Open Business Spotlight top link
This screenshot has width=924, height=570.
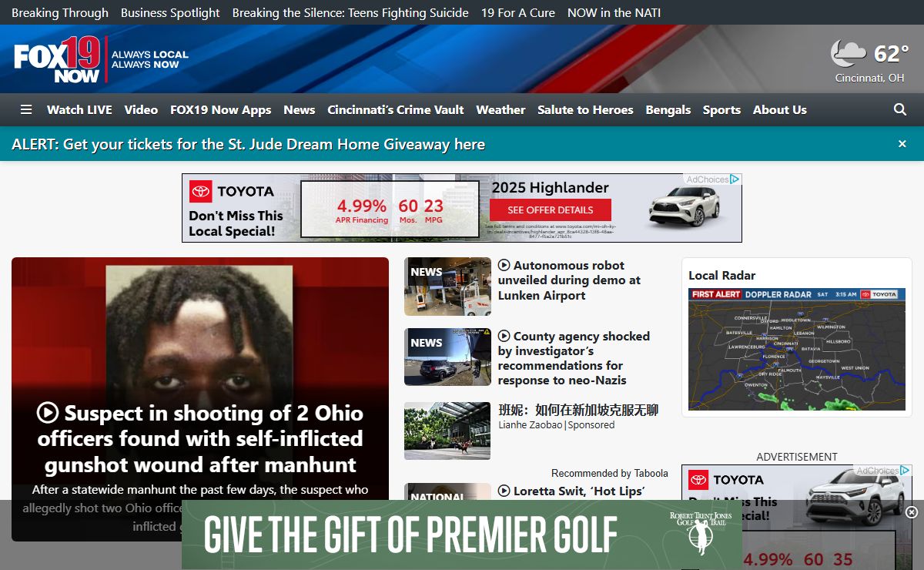tap(170, 12)
